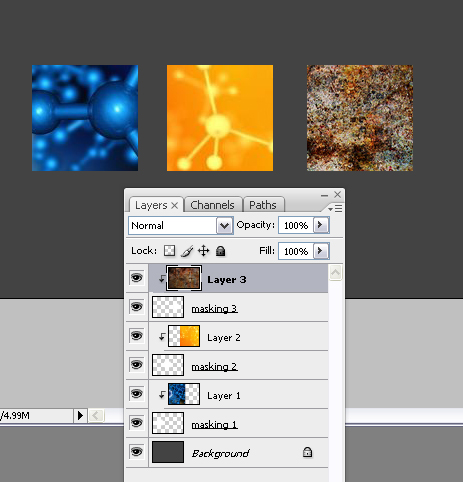Click the orange molecule image on the canvas
The width and height of the screenshot is (463, 482).
pyautogui.click(x=220, y=118)
